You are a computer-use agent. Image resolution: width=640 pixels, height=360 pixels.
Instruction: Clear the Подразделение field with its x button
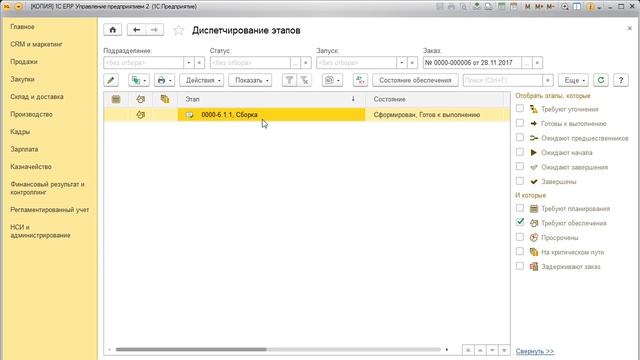(x=199, y=63)
